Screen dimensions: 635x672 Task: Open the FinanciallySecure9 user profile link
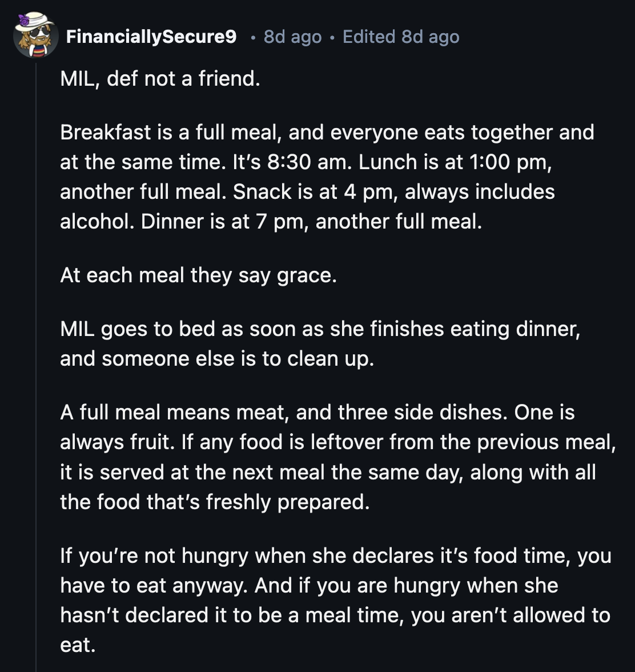click(x=151, y=37)
